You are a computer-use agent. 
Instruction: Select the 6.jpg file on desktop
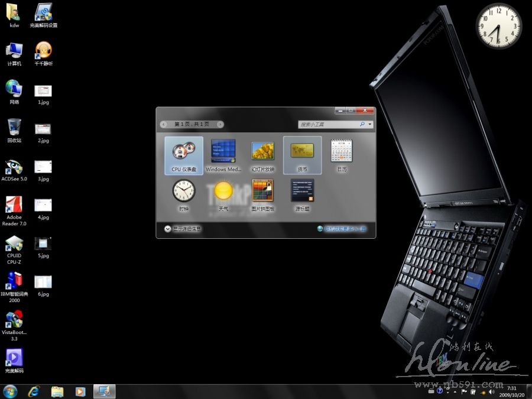coord(43,286)
